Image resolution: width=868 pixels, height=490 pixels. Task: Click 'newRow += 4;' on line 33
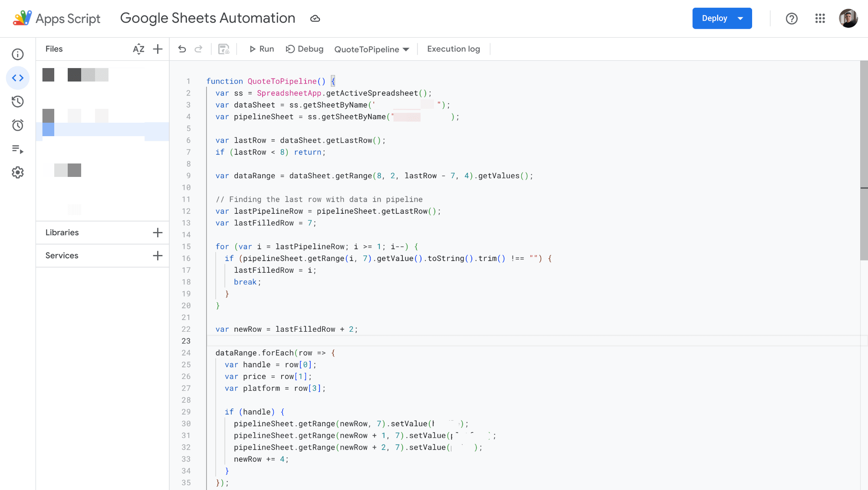click(x=261, y=459)
